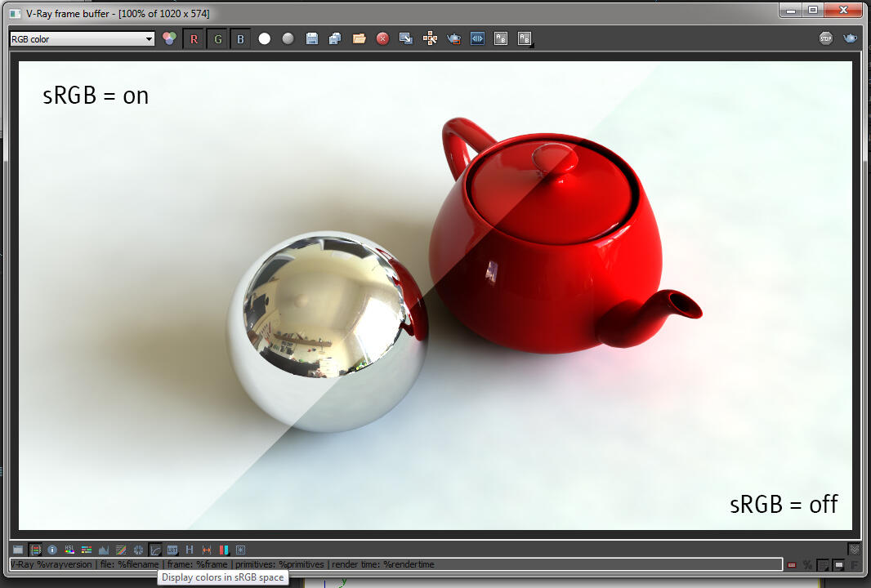871x588 pixels.
Task: Save all image channels
Action: (x=336, y=38)
